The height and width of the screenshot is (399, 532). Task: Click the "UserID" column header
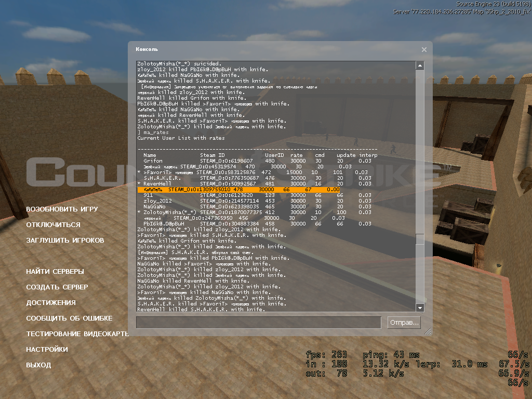(274, 155)
